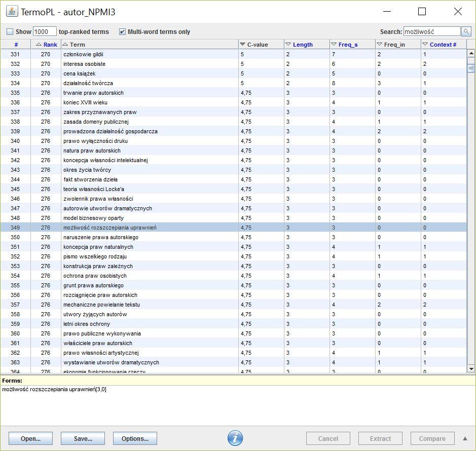Click the search magnifier icon button
The width and height of the screenshot is (476, 451).
point(466,31)
